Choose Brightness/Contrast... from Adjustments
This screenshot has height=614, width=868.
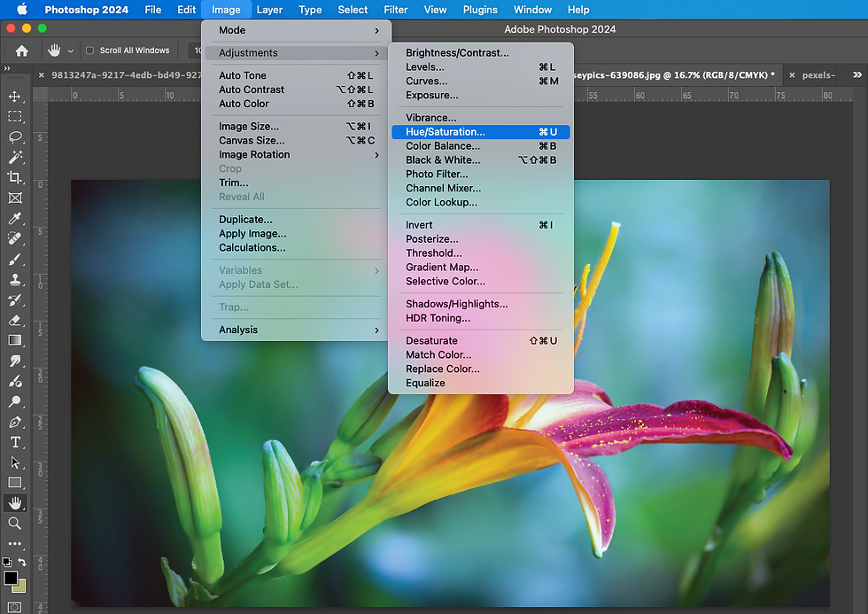coord(480,53)
